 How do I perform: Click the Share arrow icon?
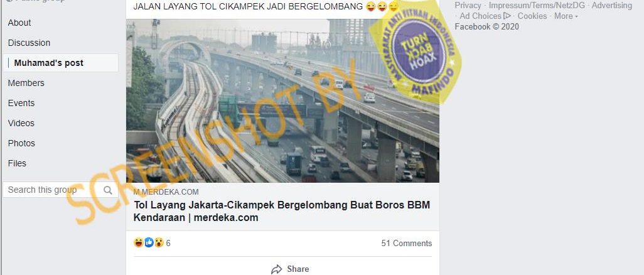(x=276, y=269)
